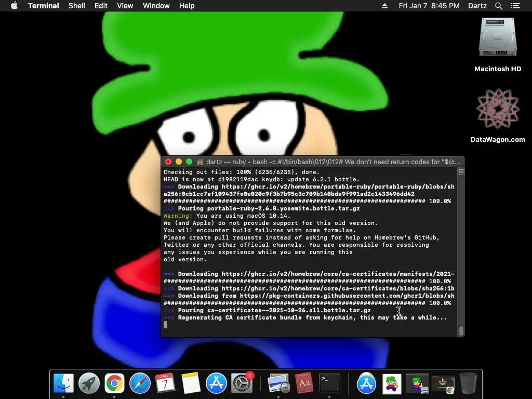Open Finder from the Dock

coord(63,383)
